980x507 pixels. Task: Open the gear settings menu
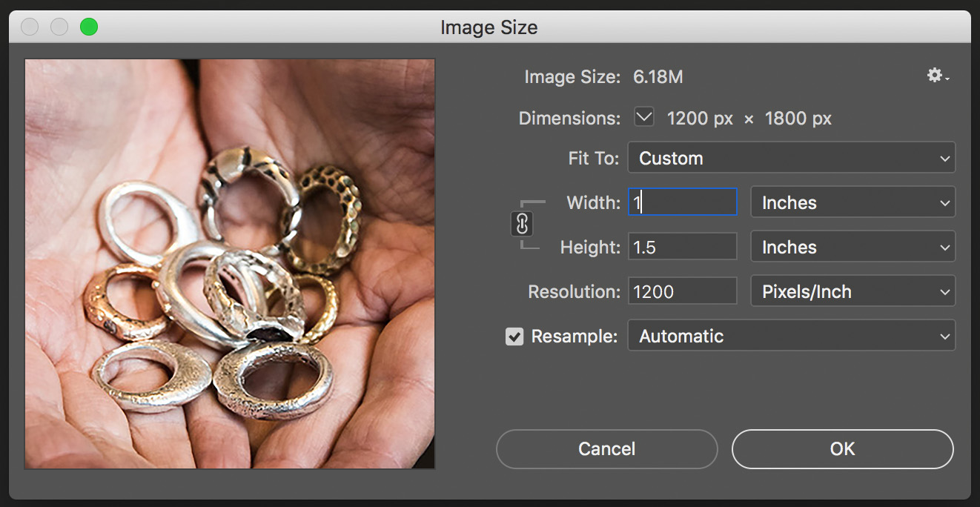[x=937, y=76]
